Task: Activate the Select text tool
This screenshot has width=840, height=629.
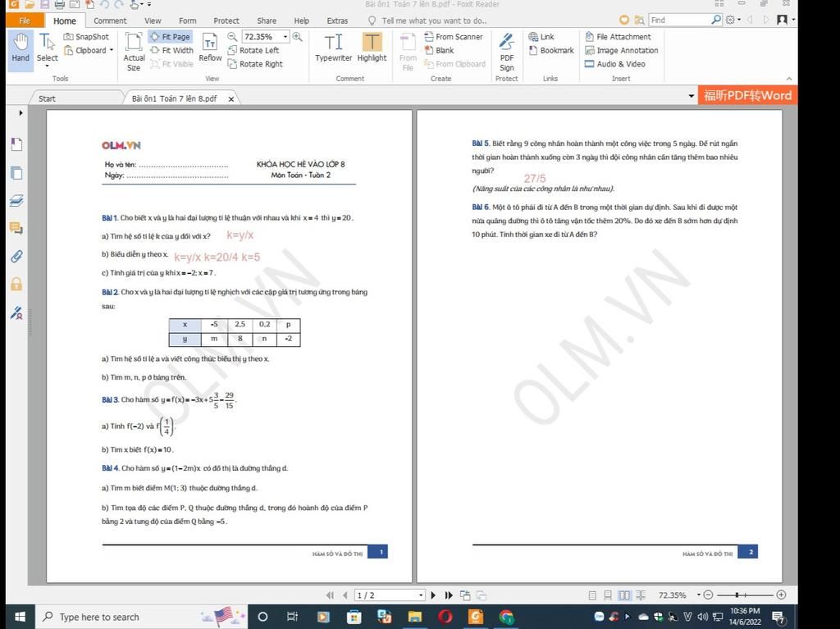Action: [x=47, y=47]
